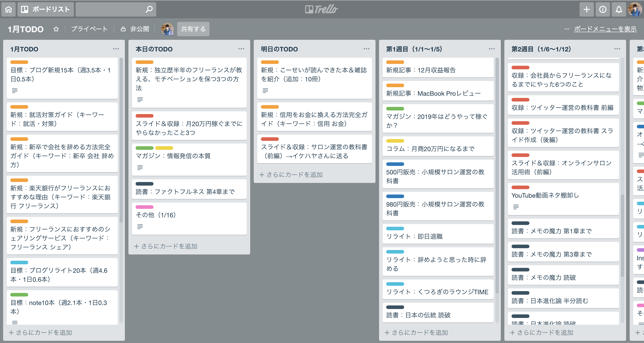
Task: Star the 1月TODO board
Action: (56, 29)
